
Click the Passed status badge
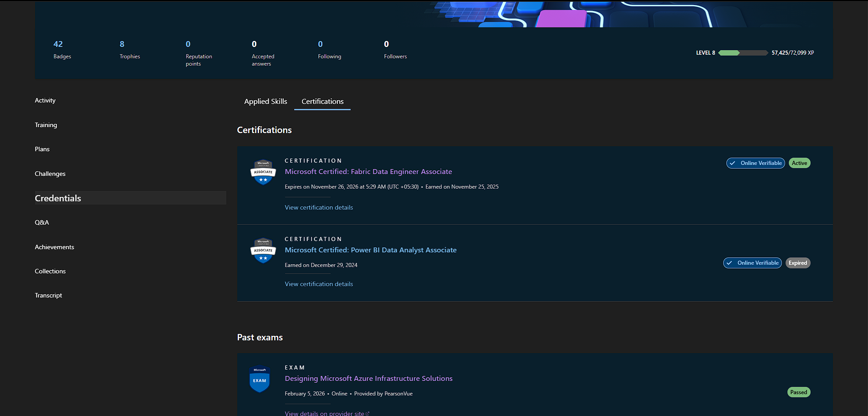click(799, 392)
